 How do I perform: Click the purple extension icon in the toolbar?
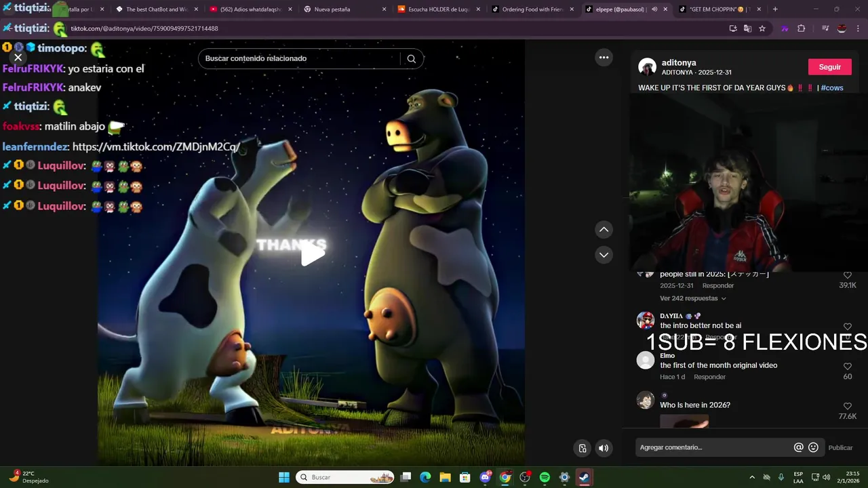click(785, 28)
